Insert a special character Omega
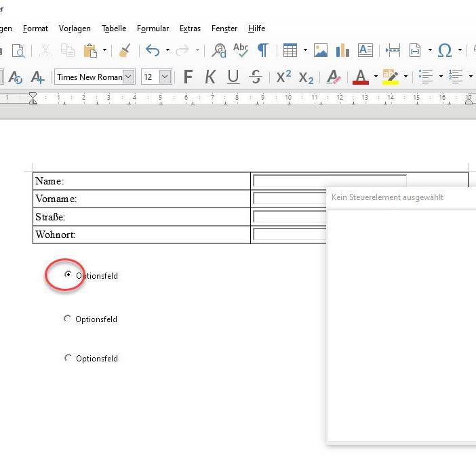The height and width of the screenshot is (476, 476). [445, 50]
